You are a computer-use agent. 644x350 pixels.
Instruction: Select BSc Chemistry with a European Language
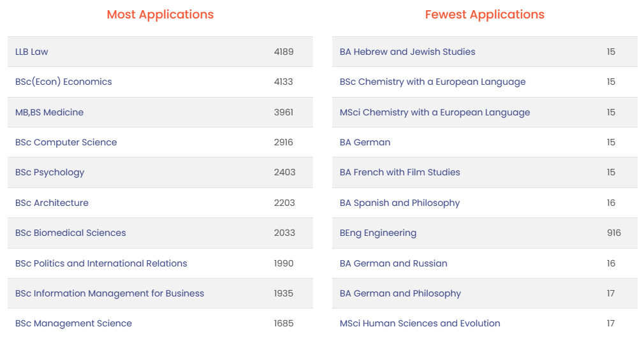point(433,82)
